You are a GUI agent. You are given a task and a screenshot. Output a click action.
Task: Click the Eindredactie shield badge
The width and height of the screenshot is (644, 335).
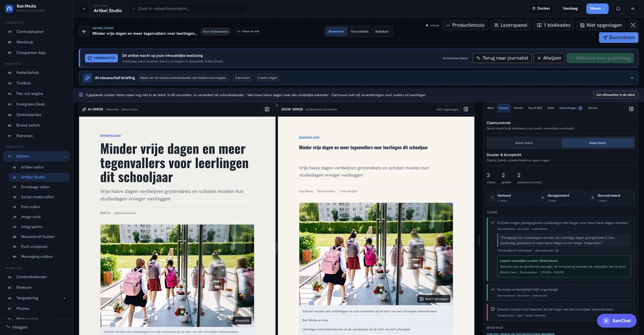102,58
